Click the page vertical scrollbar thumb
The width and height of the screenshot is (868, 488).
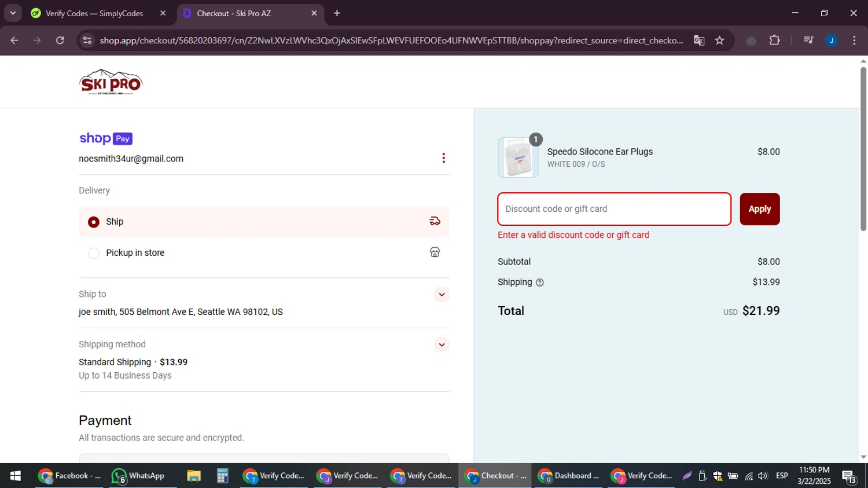pos(863,149)
